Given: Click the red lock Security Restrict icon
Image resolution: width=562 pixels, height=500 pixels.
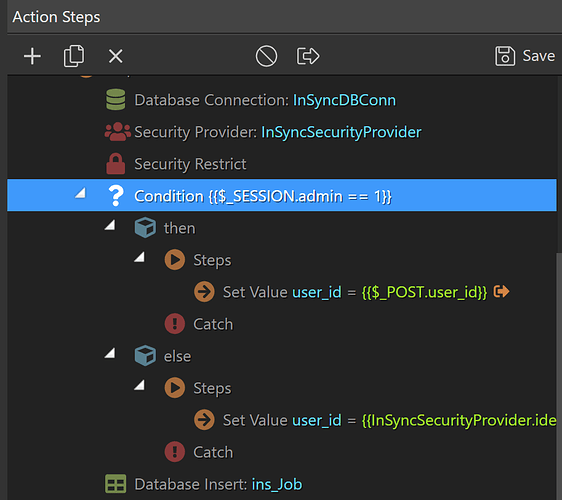Looking at the screenshot, I should click(x=116, y=164).
